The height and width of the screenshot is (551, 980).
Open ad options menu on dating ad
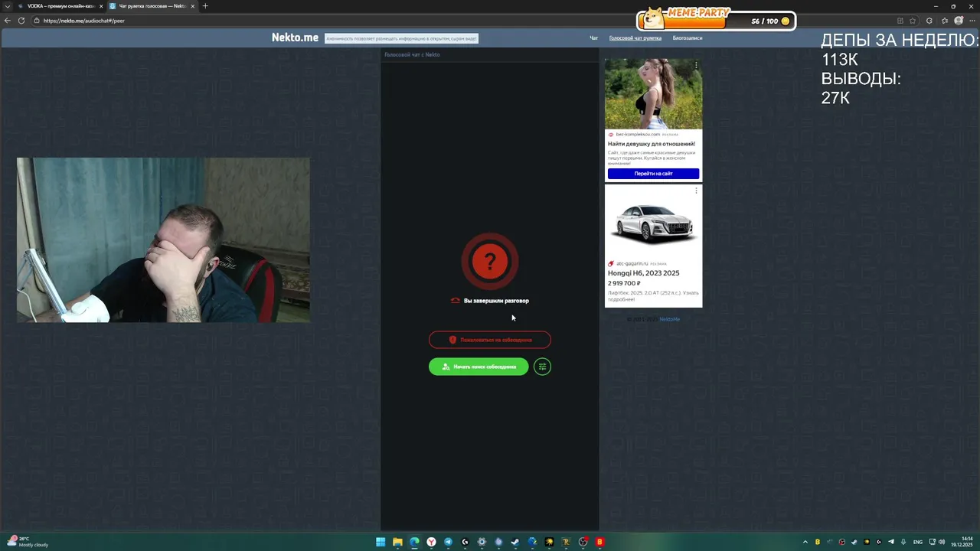tap(696, 65)
